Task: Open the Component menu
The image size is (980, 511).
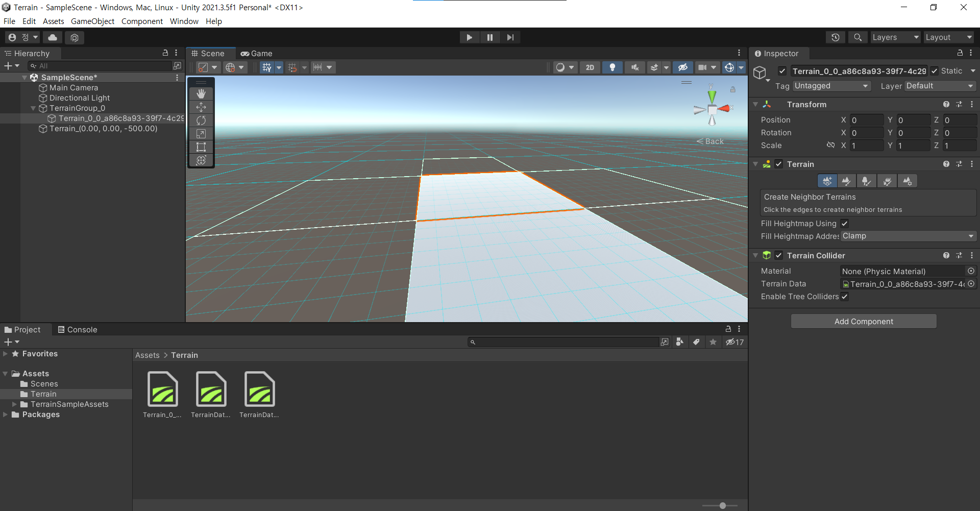Action: 142,21
